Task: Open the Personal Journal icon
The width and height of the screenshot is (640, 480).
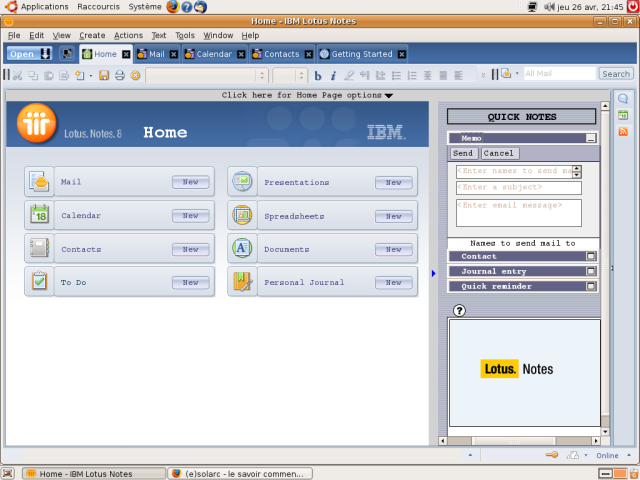Action: tap(242, 282)
